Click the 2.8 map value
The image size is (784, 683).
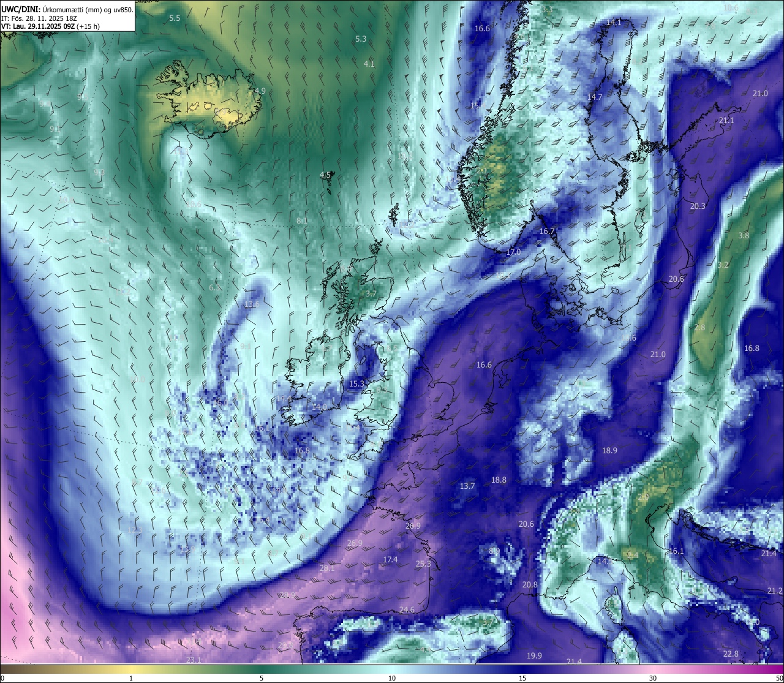click(x=699, y=327)
